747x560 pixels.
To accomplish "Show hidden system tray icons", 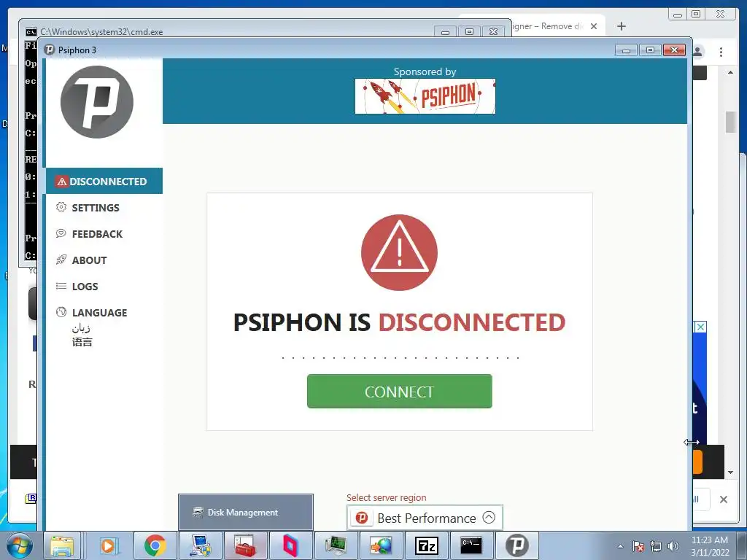I will [620, 547].
